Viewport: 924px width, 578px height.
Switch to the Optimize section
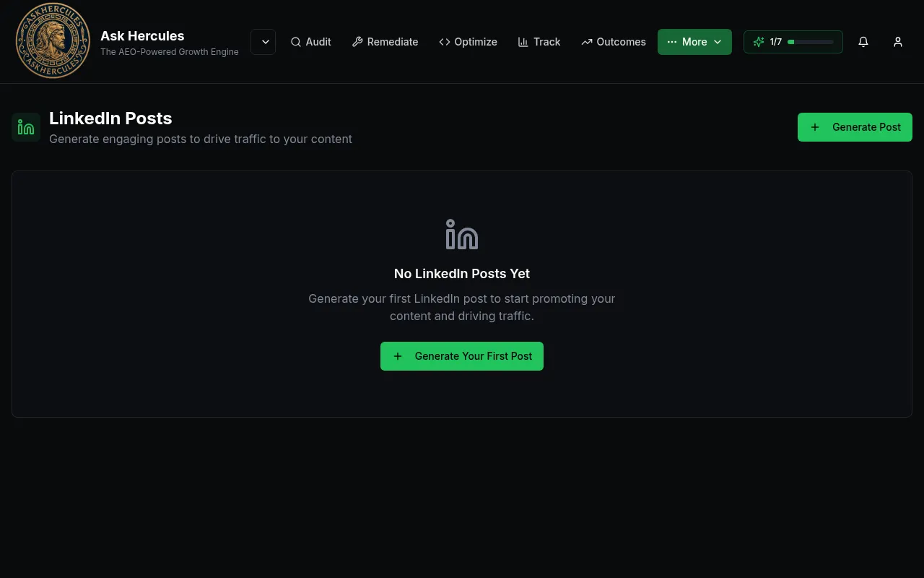tap(468, 42)
